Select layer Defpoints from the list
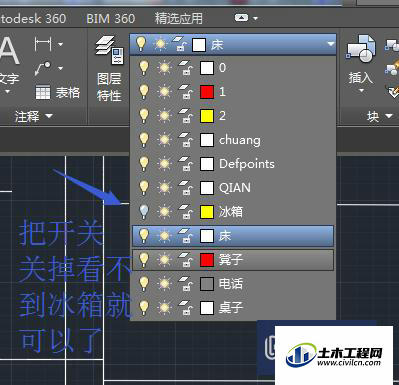The height and width of the screenshot is (385, 399). click(x=247, y=164)
